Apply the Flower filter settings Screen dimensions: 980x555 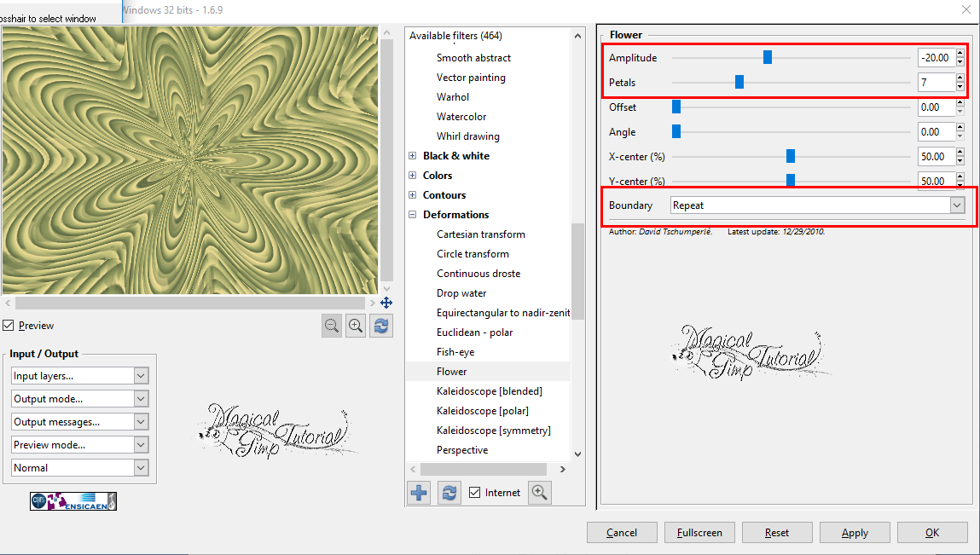tap(855, 532)
